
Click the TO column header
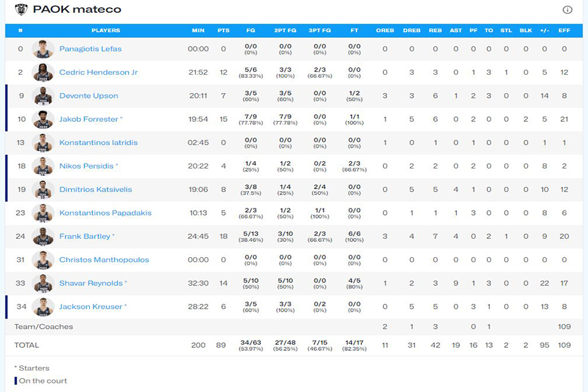point(489,31)
